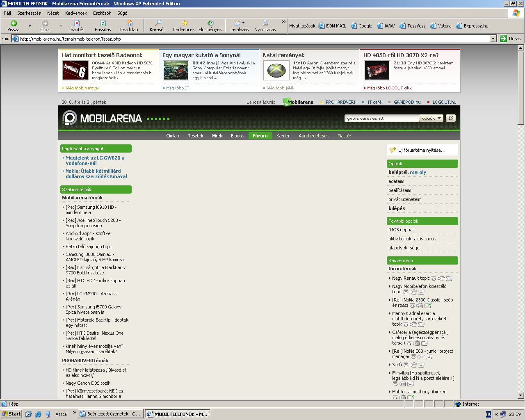
Task: Open the Google link bar shortcut
Action: click(361, 26)
